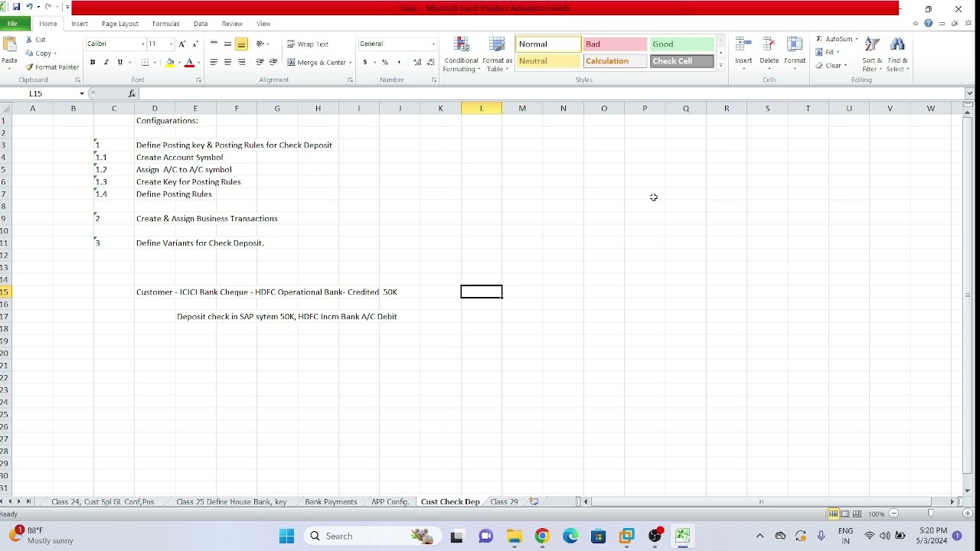Apply cell borders icon

(x=145, y=63)
